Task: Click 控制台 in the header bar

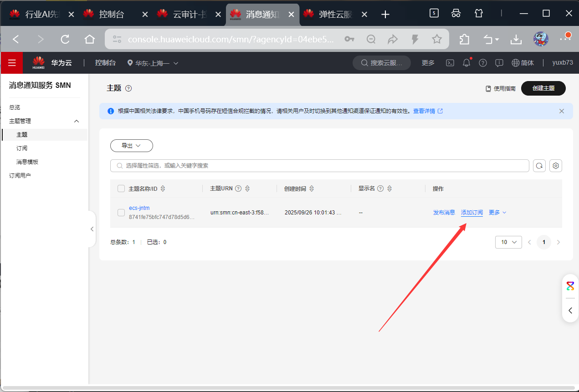Action: (105, 63)
